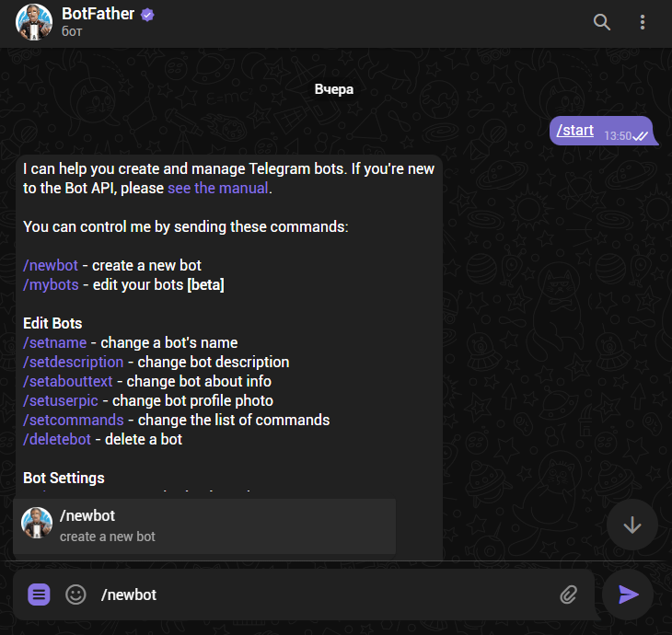Click the /newbot command in message

pos(51,265)
